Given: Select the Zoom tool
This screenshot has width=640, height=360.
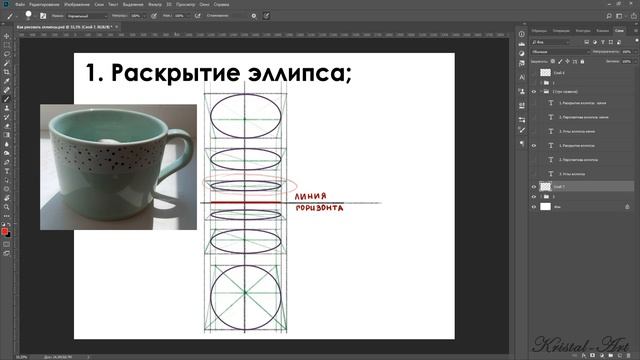Looking at the screenshot, I should point(7,207).
